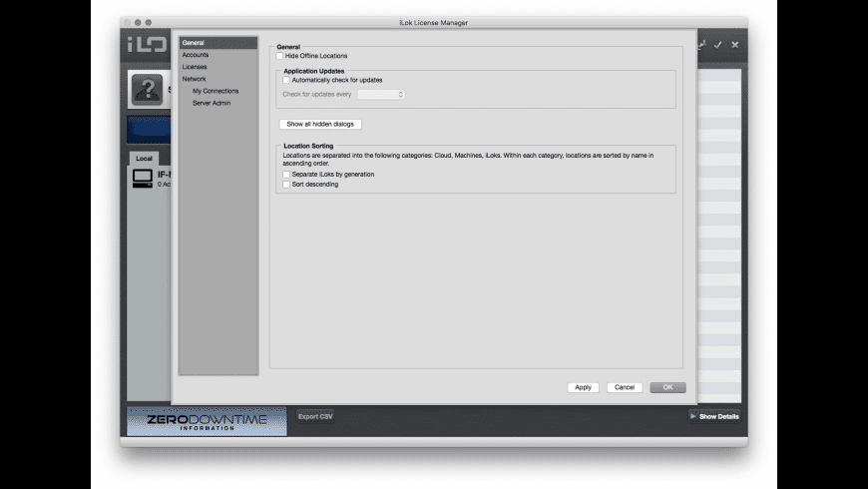Open the Accounts preferences section
This screenshot has width=868, height=489.
[196, 55]
